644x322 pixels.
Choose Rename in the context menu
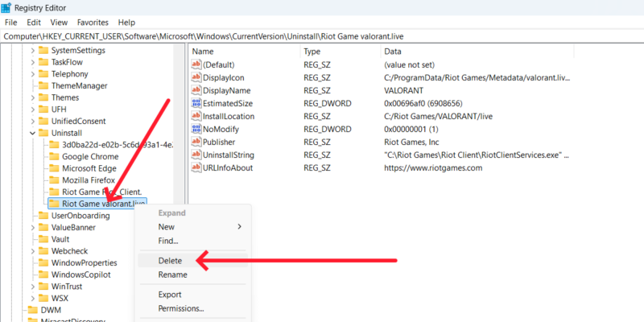click(192, 275)
